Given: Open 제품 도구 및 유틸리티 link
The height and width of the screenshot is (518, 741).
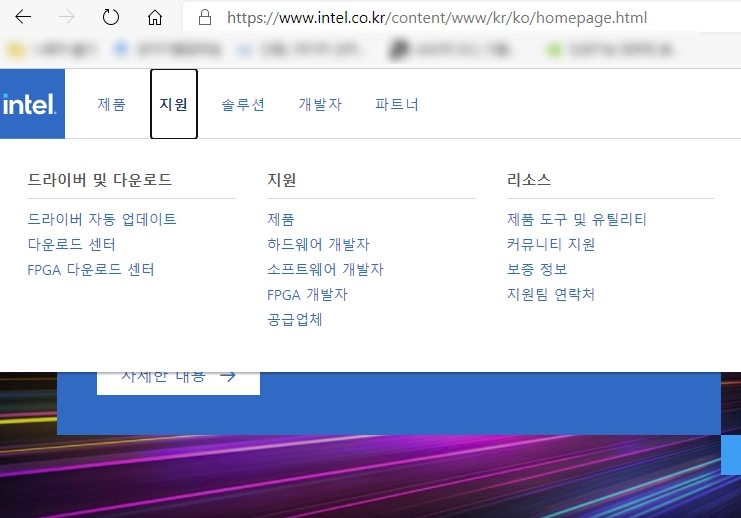Looking at the screenshot, I should coord(577,219).
